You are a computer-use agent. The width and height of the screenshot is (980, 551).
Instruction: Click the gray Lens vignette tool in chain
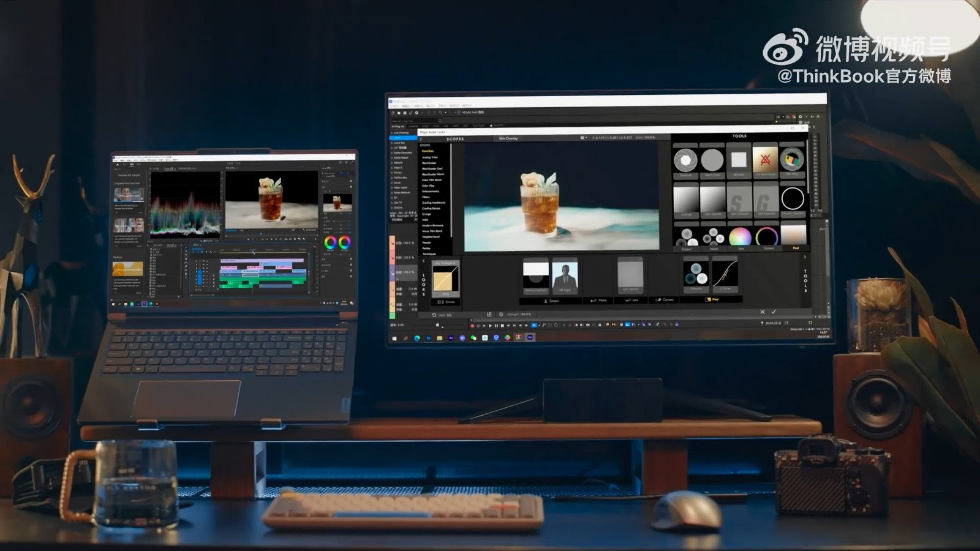(630, 274)
